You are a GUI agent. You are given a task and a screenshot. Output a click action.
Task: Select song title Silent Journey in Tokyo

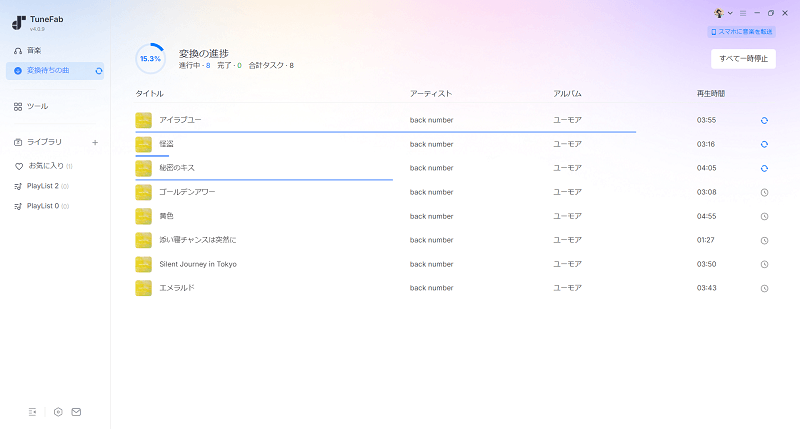[x=198, y=264]
